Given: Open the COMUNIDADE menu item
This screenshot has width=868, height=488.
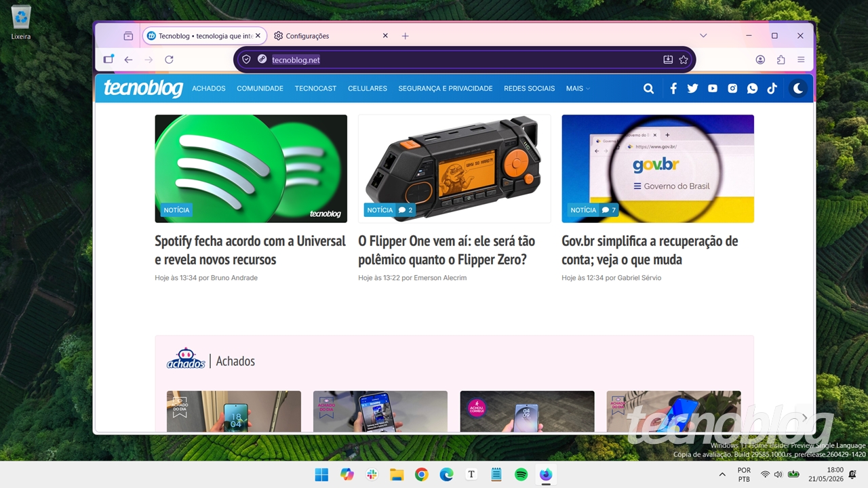Looking at the screenshot, I should [260, 88].
